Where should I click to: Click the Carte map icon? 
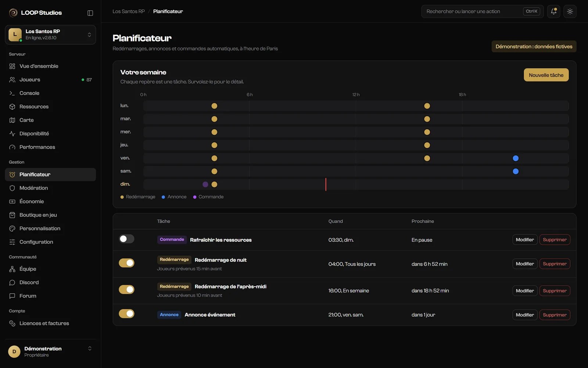(x=12, y=120)
